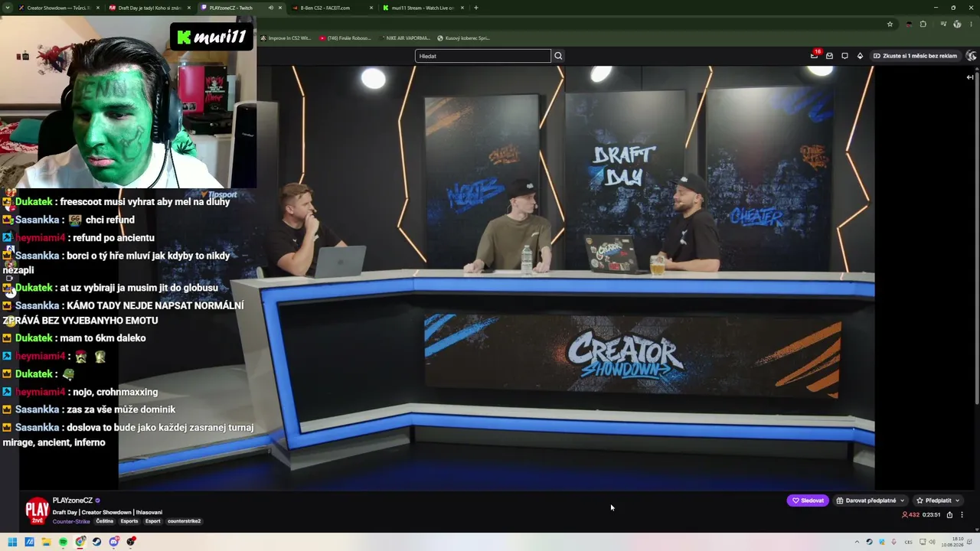Screen dimensions: 980x551
Task: Open the OBS icon in the taskbar
Action: pyautogui.click(x=132, y=542)
